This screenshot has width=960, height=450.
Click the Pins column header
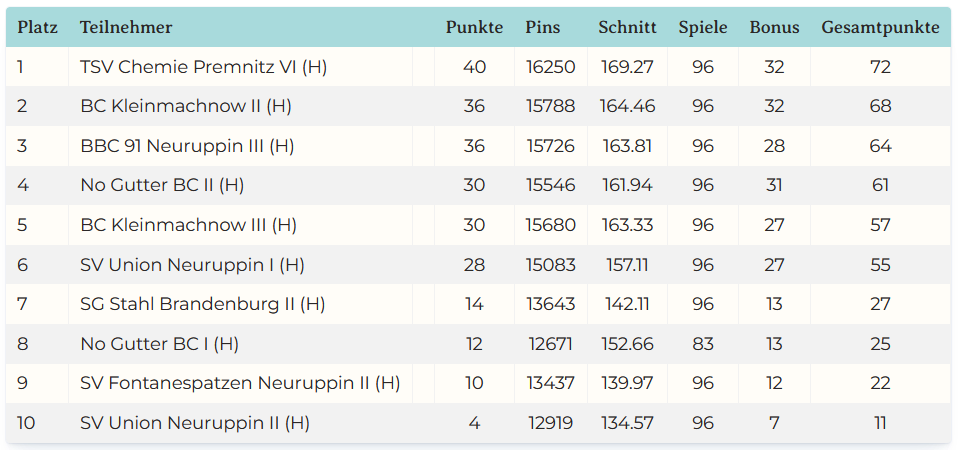tap(543, 28)
